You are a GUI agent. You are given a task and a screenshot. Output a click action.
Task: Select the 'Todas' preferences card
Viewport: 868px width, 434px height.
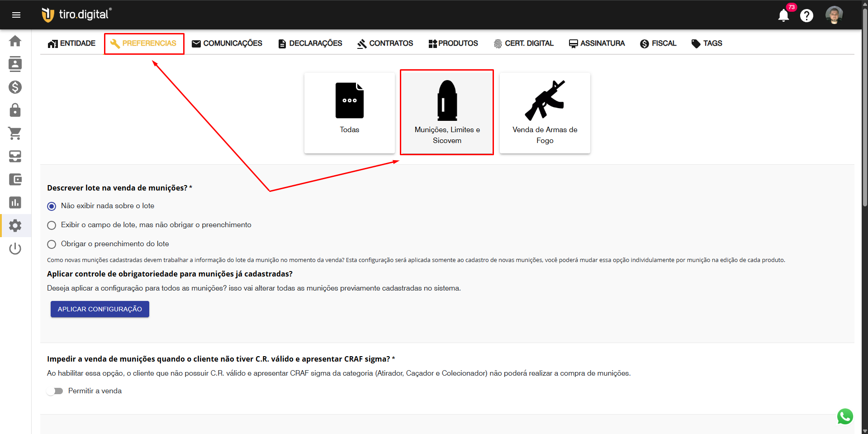point(349,113)
